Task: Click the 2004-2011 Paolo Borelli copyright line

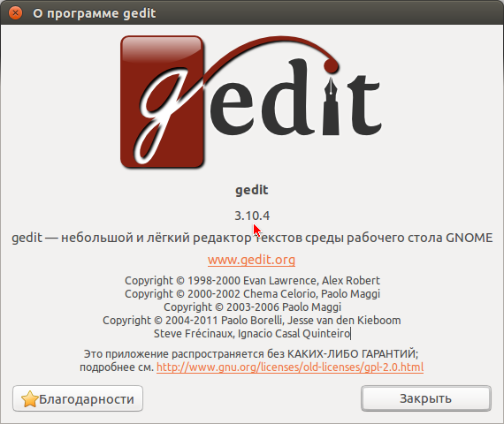Action: coord(252,321)
